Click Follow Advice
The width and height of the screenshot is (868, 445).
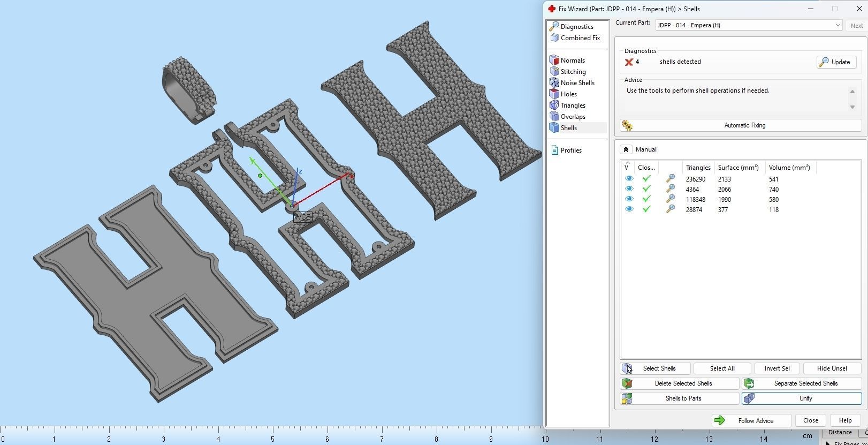coord(751,420)
